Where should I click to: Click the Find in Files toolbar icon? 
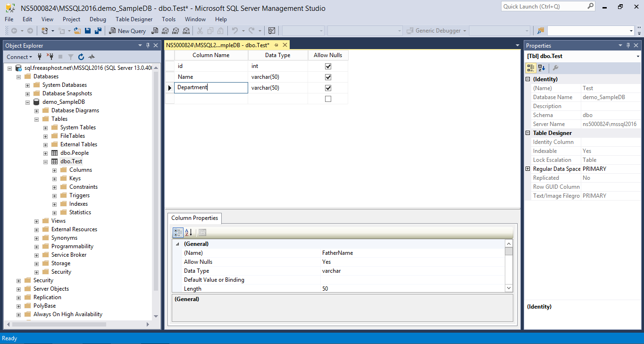pyautogui.click(x=541, y=31)
